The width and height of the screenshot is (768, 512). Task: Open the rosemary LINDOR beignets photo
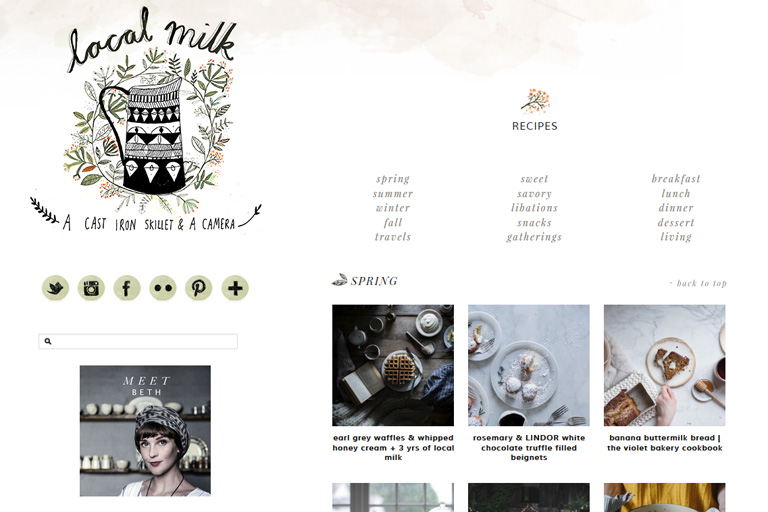[x=528, y=365]
